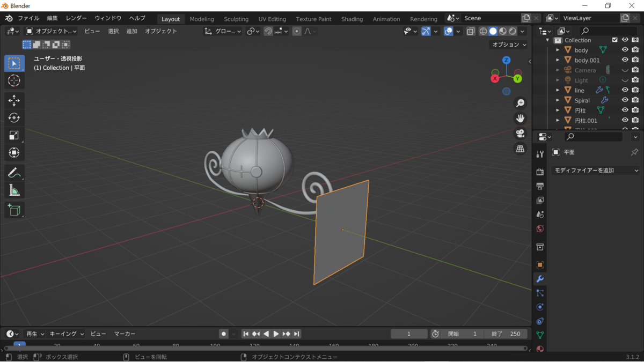Switch to solid viewport shading
The image size is (644, 362).
[x=493, y=31]
